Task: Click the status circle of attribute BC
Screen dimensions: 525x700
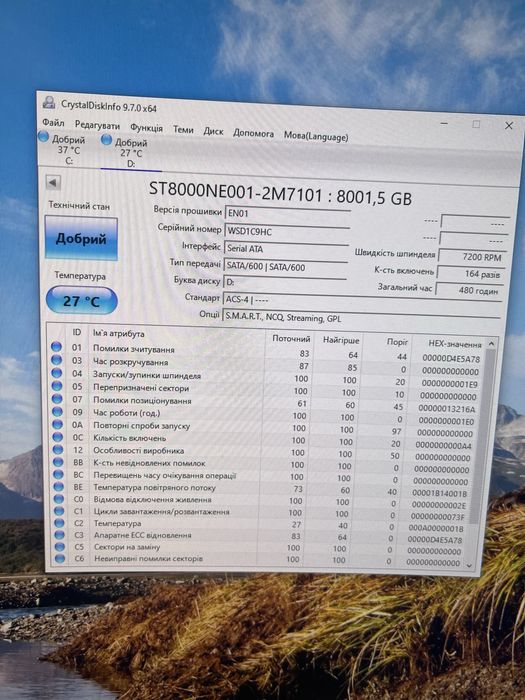Action: (58, 474)
